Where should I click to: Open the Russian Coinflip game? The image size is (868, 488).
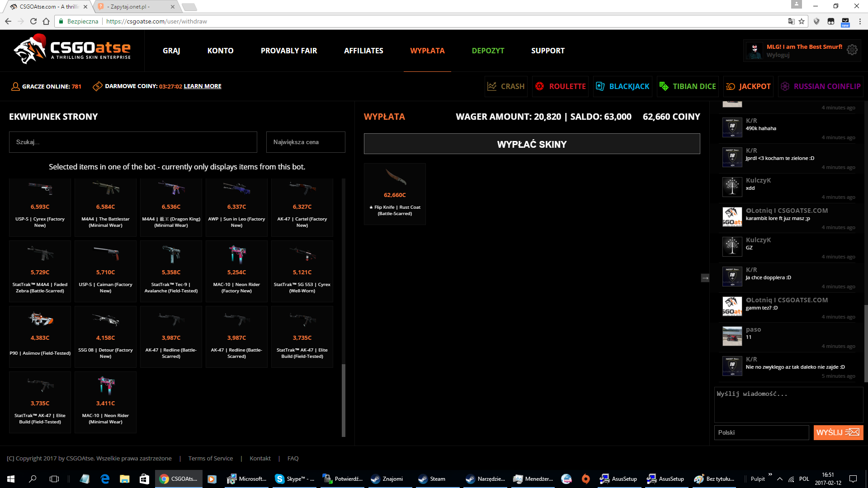click(x=821, y=86)
